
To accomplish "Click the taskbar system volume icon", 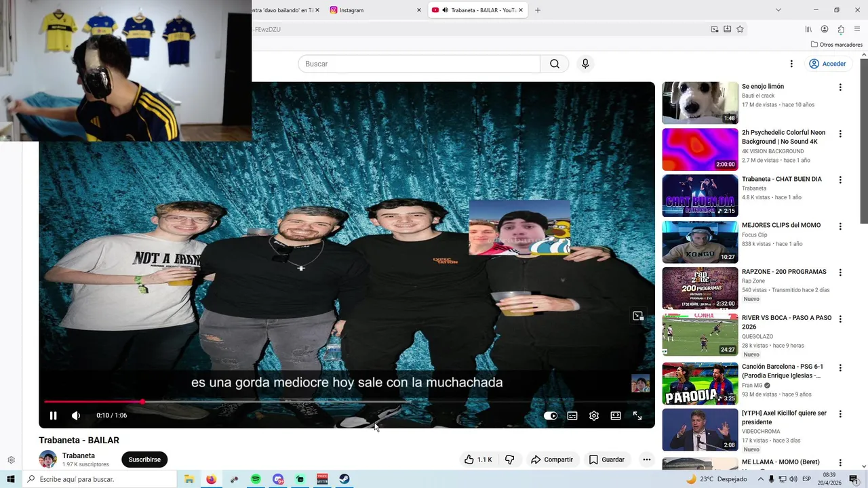I will 793,479.
